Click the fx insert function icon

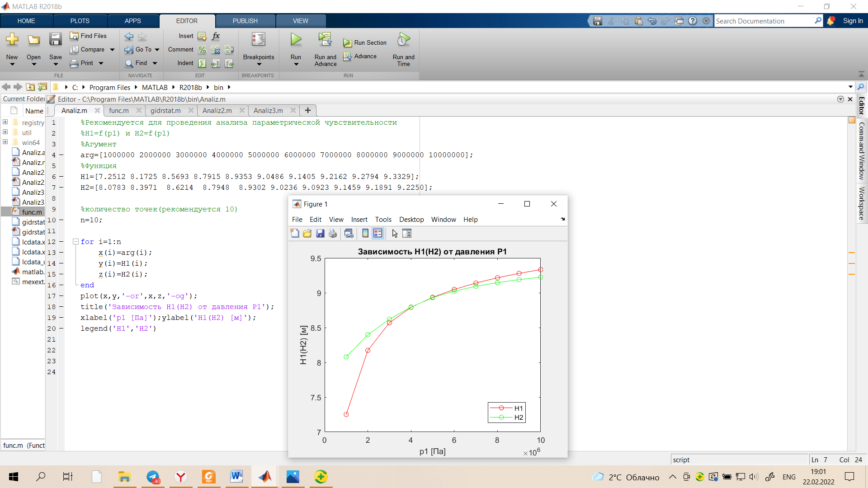click(216, 36)
